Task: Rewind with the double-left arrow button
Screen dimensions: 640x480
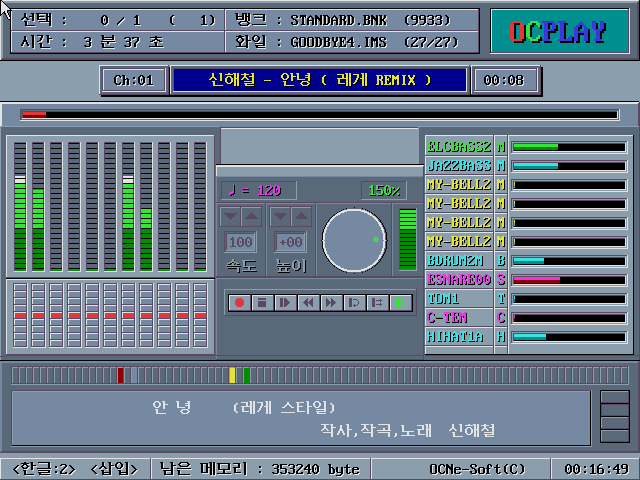Action: point(308,302)
